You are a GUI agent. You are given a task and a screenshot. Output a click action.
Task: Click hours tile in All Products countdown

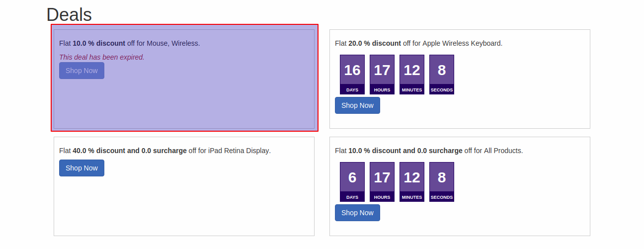click(382, 181)
